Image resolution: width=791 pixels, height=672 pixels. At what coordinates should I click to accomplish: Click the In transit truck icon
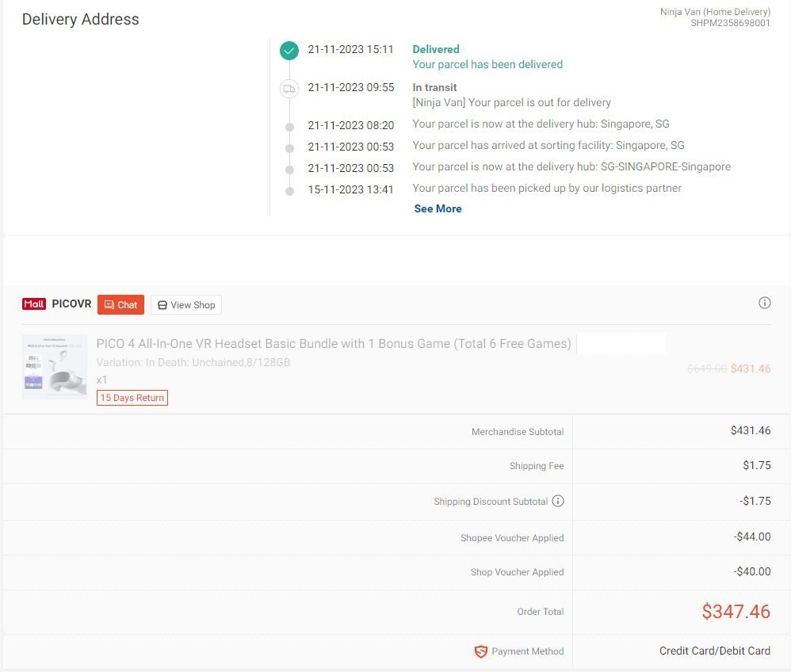coord(289,89)
